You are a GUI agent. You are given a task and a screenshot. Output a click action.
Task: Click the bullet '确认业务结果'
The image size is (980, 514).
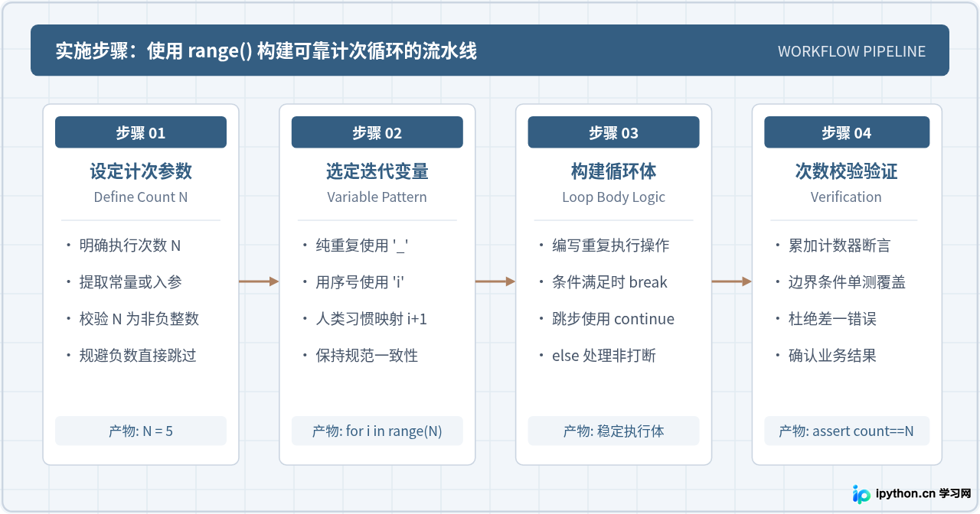[832, 356]
